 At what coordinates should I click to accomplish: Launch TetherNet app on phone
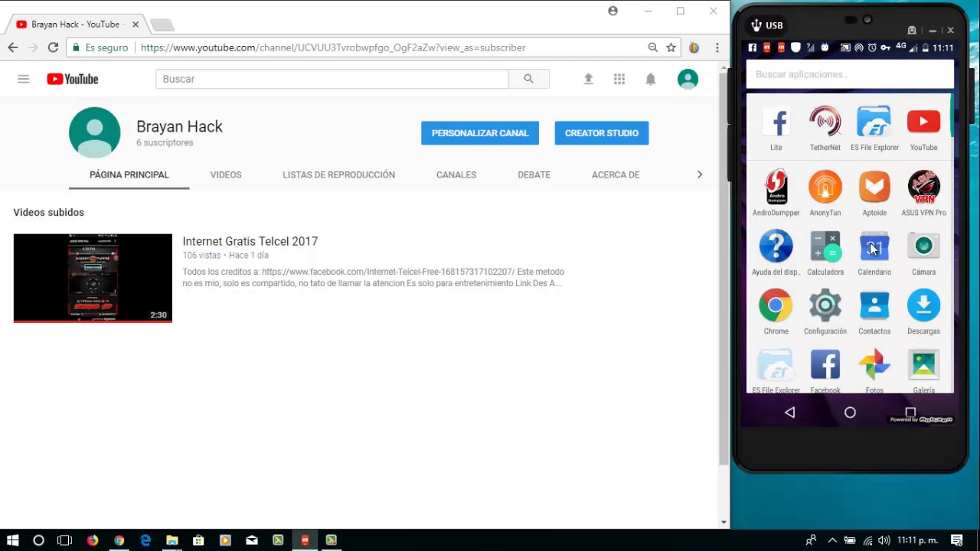click(x=825, y=129)
